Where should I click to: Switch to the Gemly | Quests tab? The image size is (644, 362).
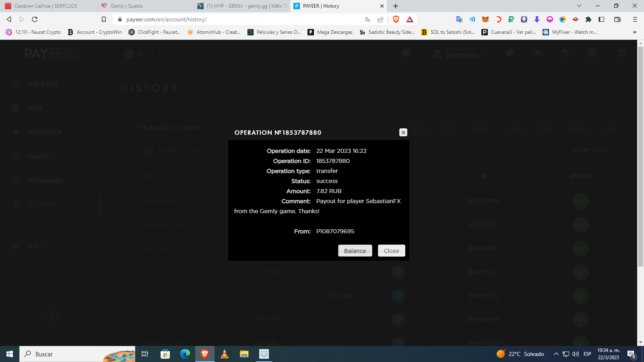[146, 6]
